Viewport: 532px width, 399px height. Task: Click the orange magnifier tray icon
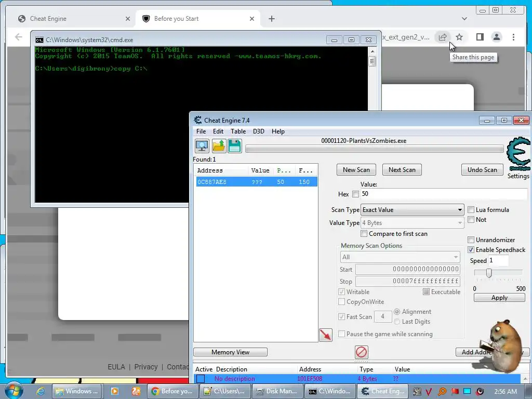(442, 392)
